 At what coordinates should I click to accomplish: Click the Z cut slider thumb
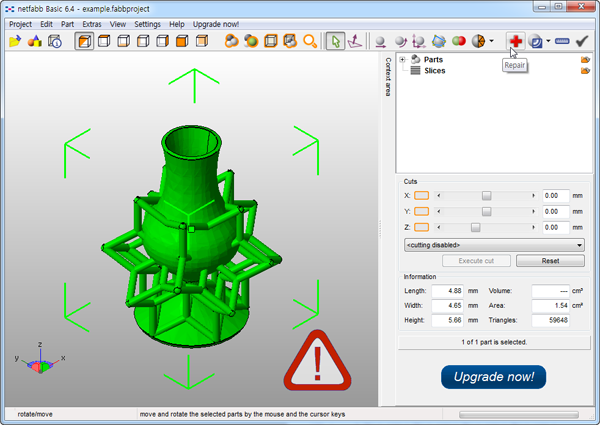(475, 228)
